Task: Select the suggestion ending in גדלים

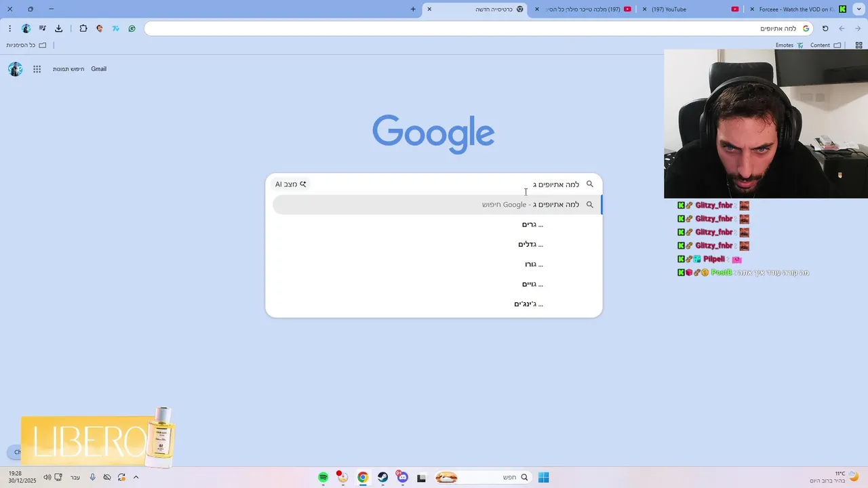Action: [434, 244]
